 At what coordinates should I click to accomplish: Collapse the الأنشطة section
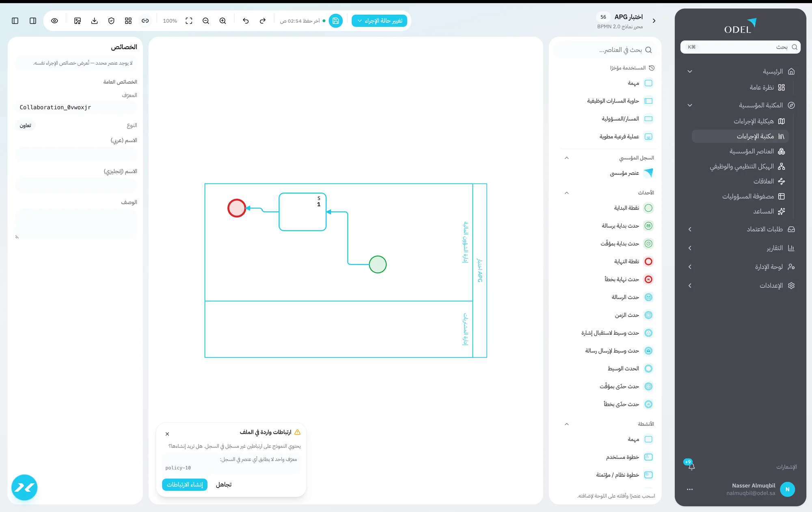coord(567,424)
